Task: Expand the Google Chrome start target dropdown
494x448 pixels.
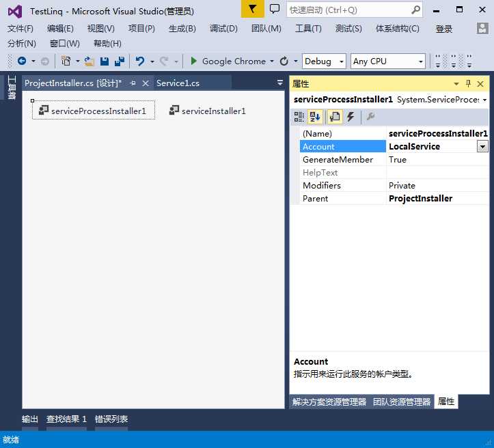Action: (272, 61)
